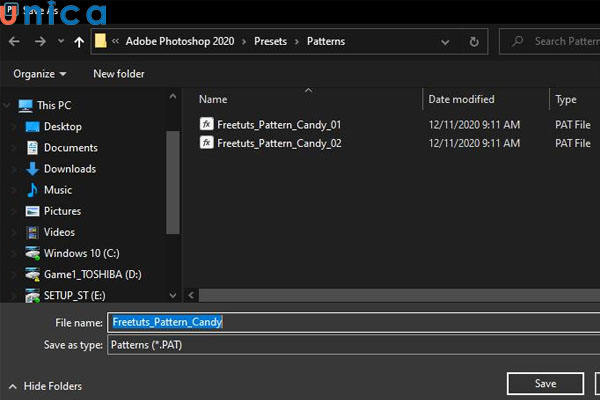Click the Documents icon
Screen dimensions: 600x400
[32, 148]
